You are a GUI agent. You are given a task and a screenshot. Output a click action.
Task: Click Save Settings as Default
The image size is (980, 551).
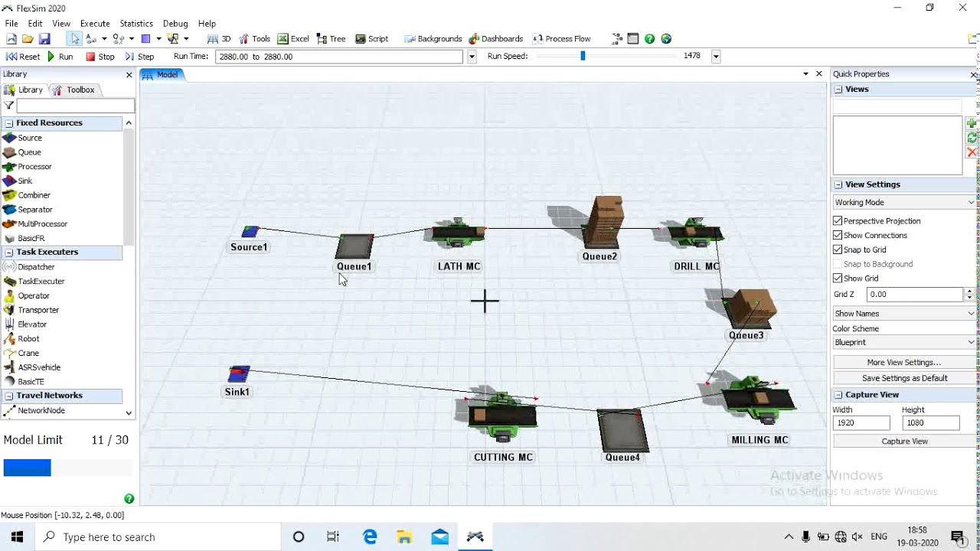pos(904,378)
